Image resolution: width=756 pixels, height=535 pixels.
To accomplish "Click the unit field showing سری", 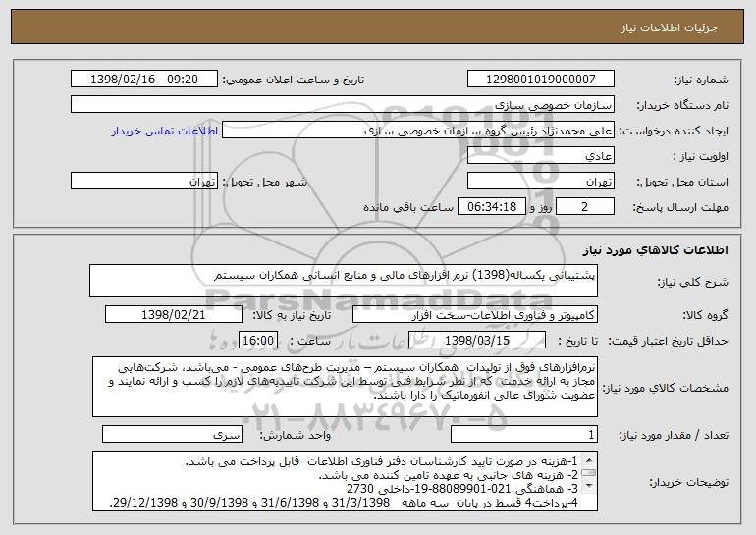I will point(172,434).
